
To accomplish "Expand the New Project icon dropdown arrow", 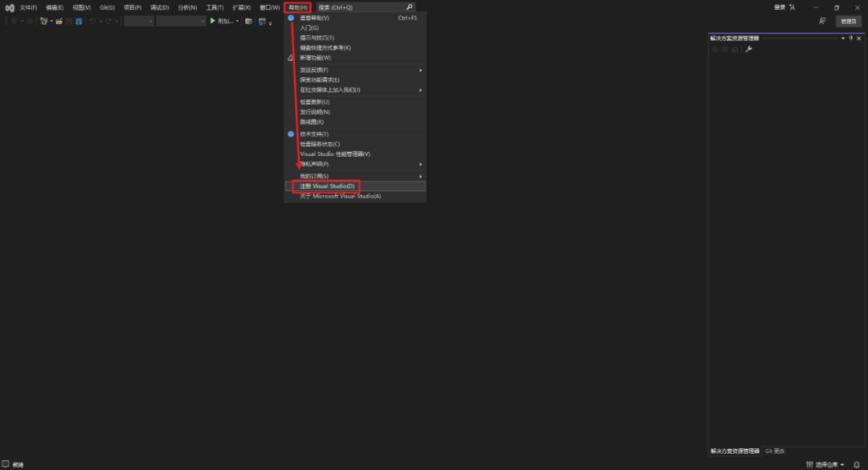I will tap(51, 21).
